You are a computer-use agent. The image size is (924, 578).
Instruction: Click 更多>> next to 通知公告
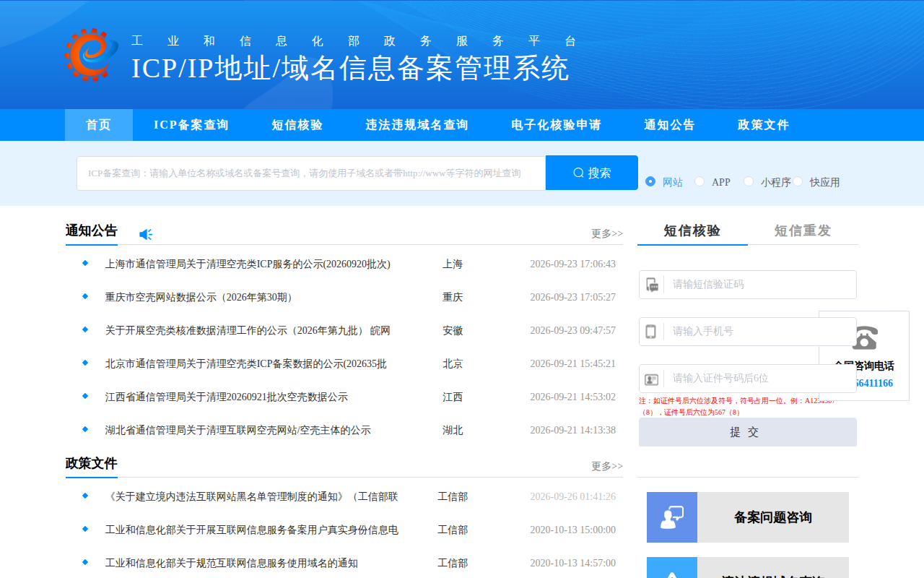[x=607, y=233]
